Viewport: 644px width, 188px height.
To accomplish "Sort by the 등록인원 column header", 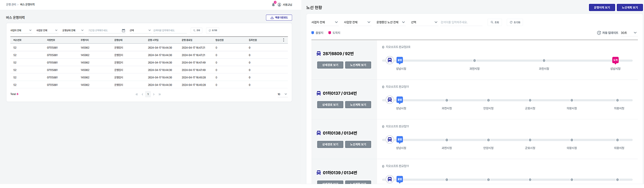I will coord(253,40).
